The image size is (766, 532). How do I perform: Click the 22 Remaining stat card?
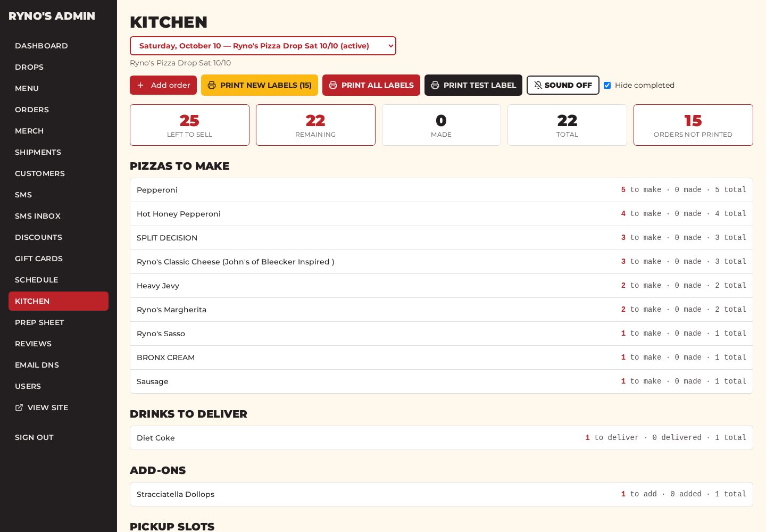[x=315, y=125]
